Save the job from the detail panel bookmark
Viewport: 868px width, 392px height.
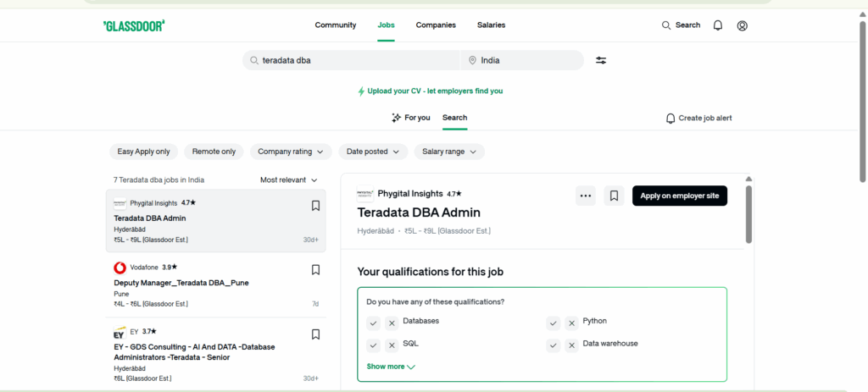click(614, 196)
